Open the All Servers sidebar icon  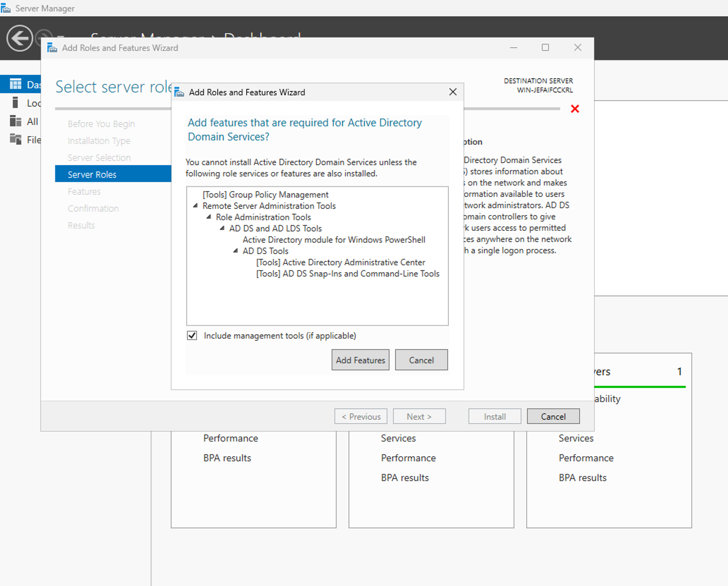(x=16, y=121)
